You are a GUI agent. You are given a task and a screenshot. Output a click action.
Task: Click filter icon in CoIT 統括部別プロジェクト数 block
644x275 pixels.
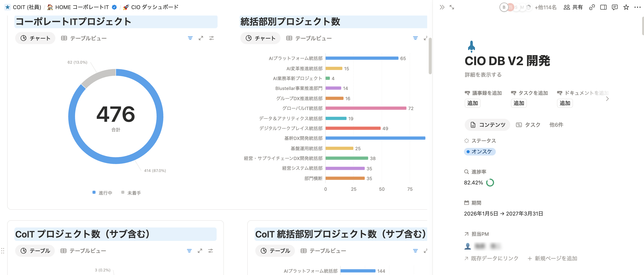(x=415, y=251)
